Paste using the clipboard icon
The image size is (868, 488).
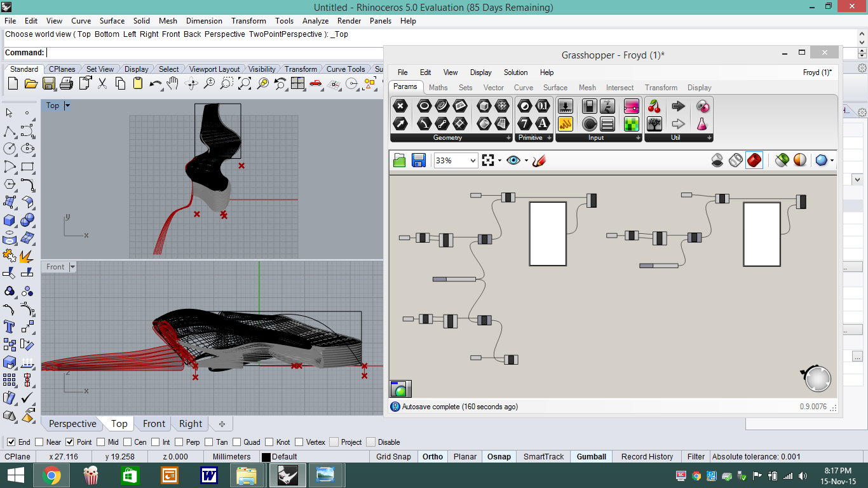(138, 83)
